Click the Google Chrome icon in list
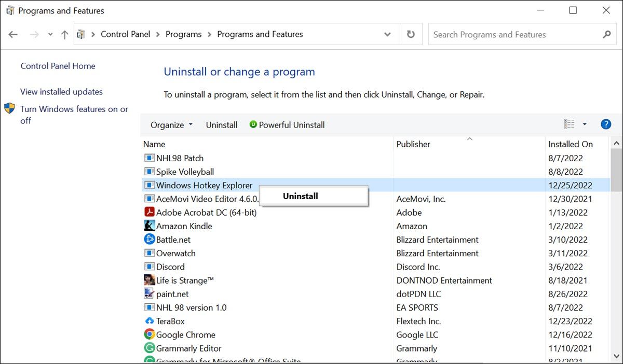This screenshot has width=623, height=364. click(149, 334)
